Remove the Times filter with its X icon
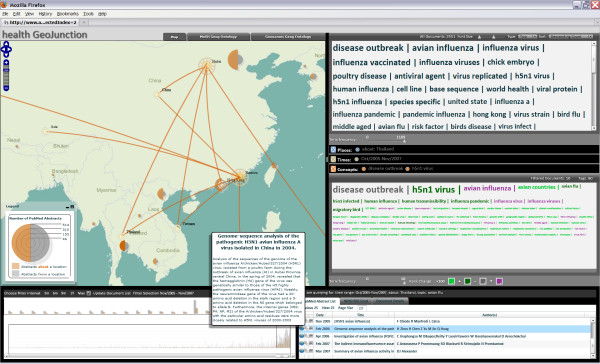Image resolution: width=600 pixels, height=364 pixels. pos(333,159)
